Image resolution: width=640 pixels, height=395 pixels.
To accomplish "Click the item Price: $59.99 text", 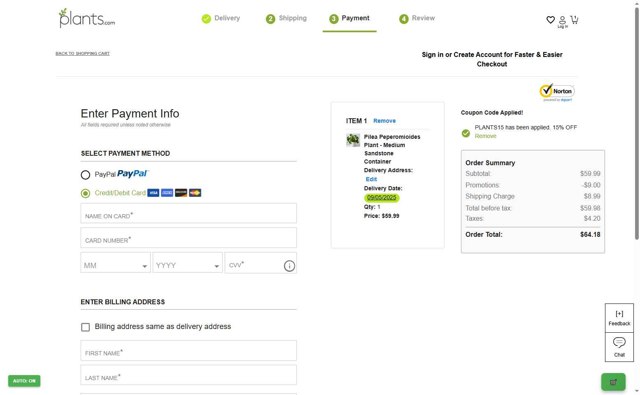I will click(x=382, y=216).
